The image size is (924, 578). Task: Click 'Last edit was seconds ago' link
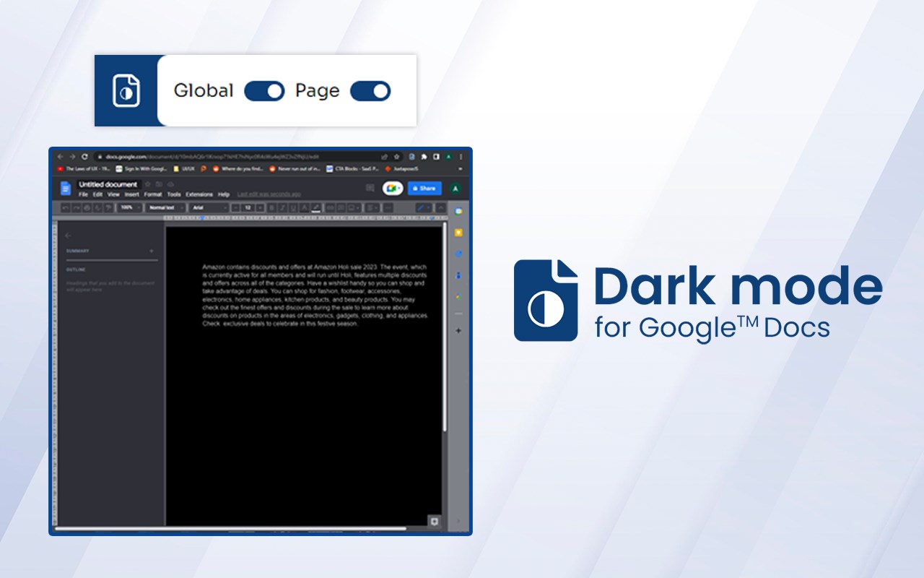(269, 194)
